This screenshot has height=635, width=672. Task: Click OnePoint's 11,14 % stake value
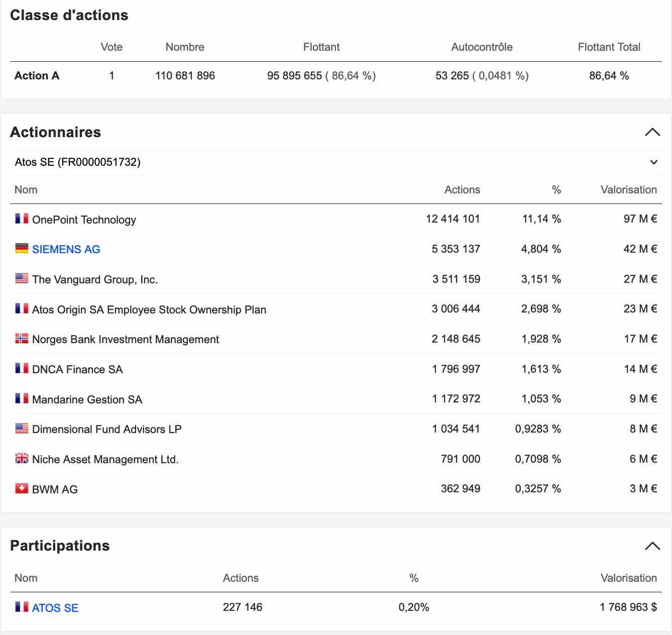click(541, 219)
